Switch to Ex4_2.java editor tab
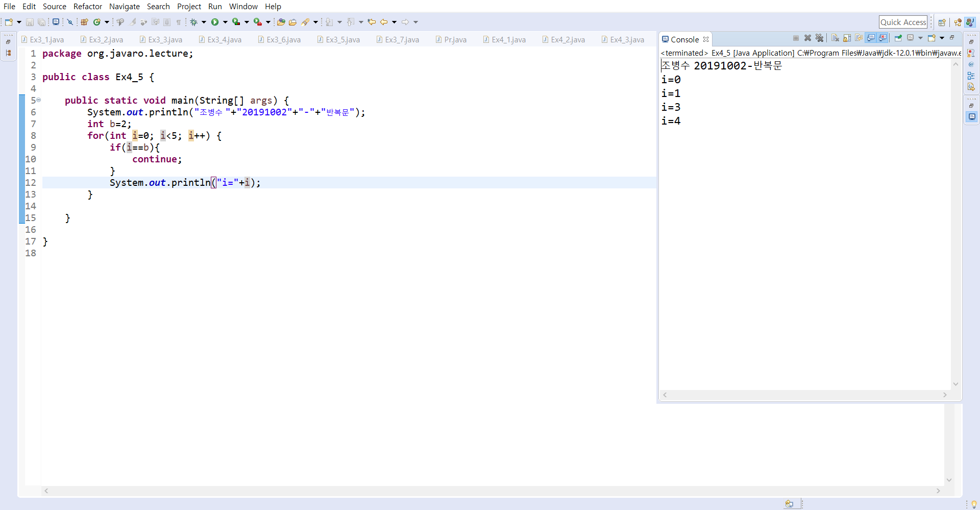 (x=563, y=39)
